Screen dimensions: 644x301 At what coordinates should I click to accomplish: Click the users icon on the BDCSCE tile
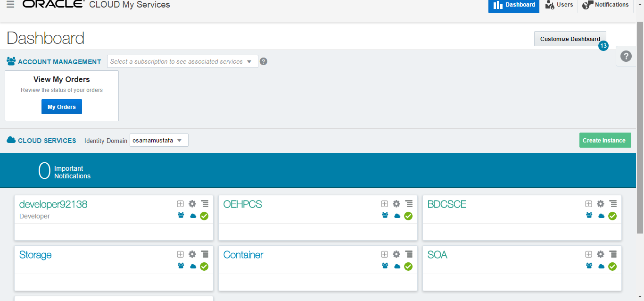click(x=589, y=215)
